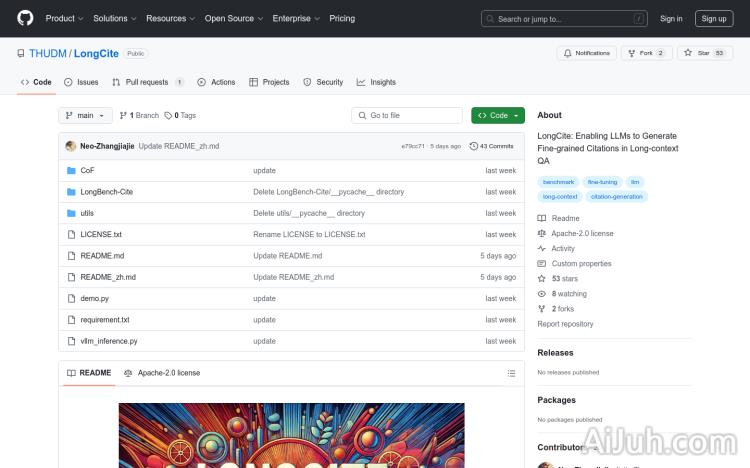This screenshot has height=468, width=750.
Task: Switch to the Issues tab
Action: pos(81,82)
